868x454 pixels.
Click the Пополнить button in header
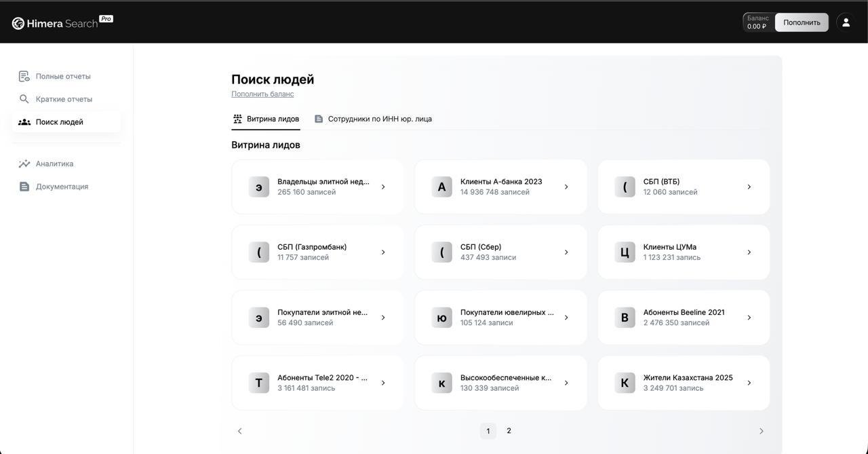[x=802, y=22]
